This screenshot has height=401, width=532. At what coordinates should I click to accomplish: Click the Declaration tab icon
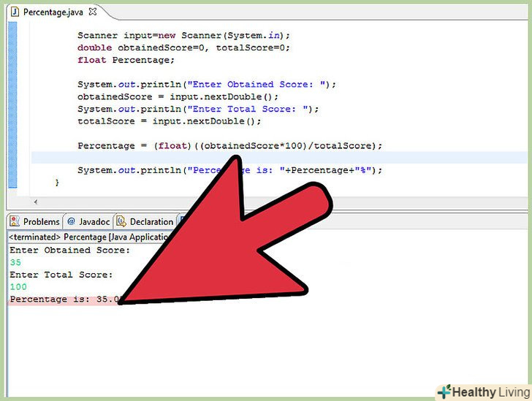point(121,221)
